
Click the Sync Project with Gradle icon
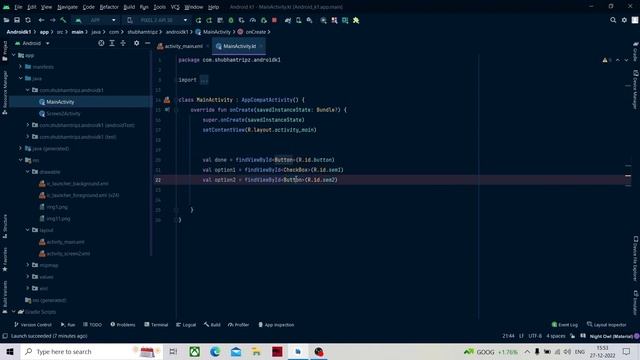tap(288, 20)
